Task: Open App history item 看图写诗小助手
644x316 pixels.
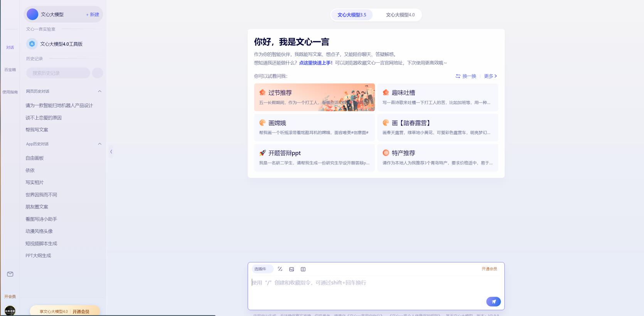Action: [41, 219]
